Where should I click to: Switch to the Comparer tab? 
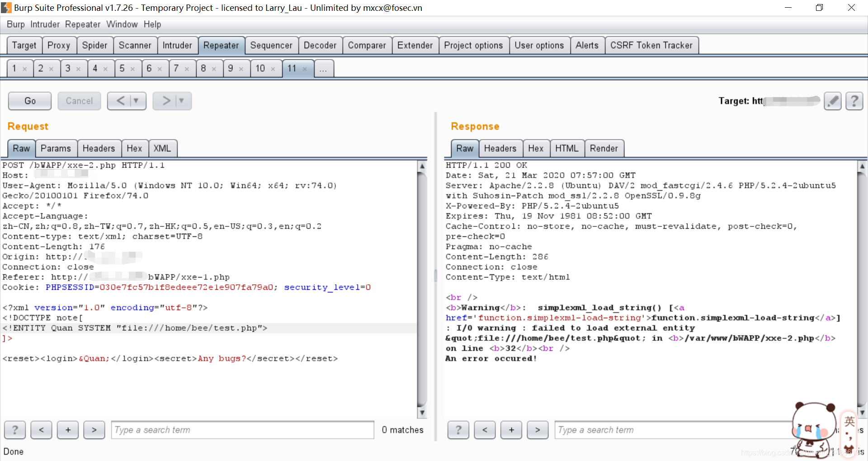coord(367,45)
